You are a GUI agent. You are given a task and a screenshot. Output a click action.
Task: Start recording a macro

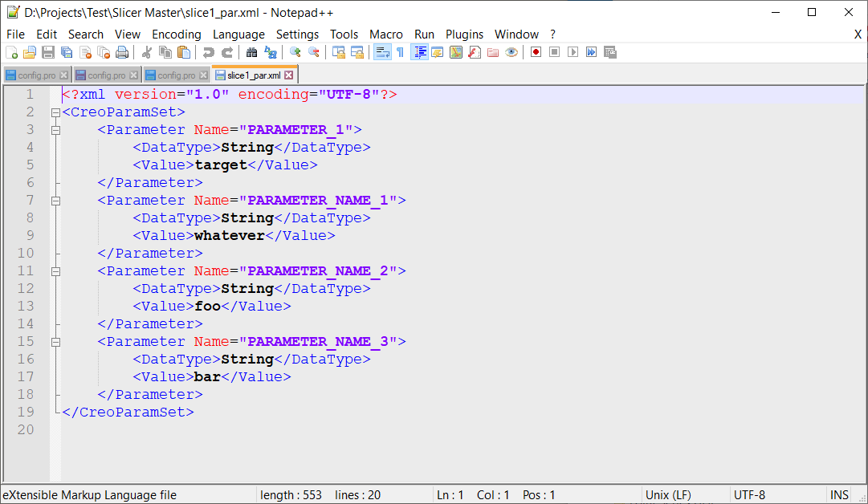coord(536,51)
